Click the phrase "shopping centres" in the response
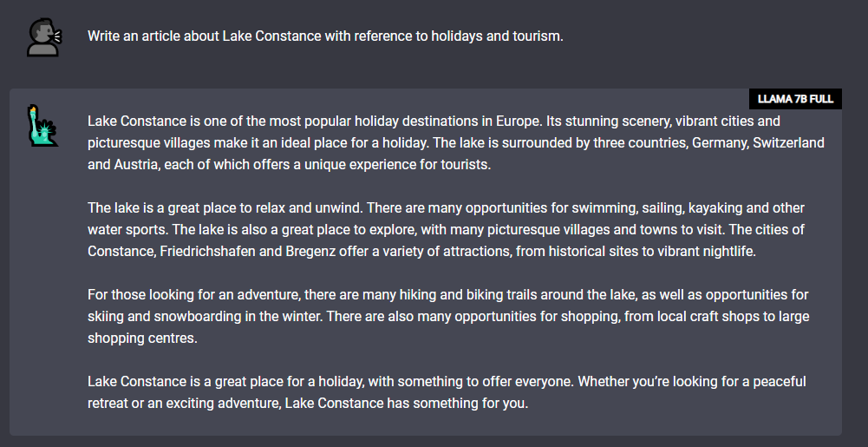The width and height of the screenshot is (868, 447). click(x=142, y=338)
